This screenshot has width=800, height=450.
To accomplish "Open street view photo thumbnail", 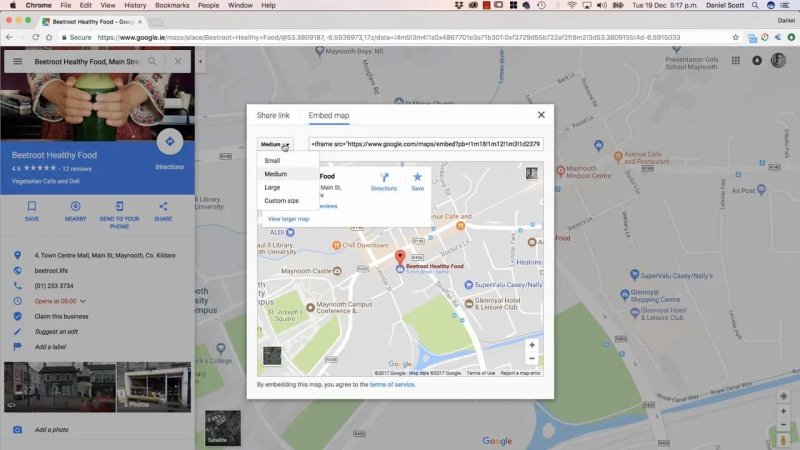I will [x=60, y=387].
